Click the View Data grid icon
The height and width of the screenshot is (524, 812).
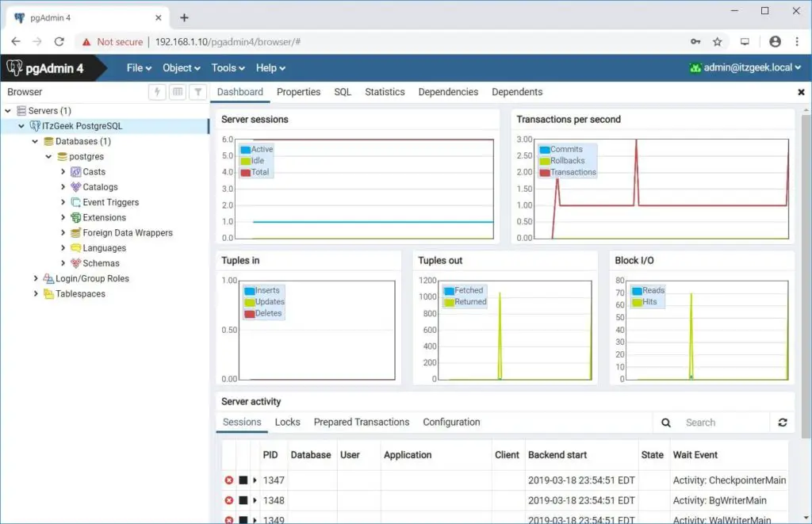tap(178, 92)
